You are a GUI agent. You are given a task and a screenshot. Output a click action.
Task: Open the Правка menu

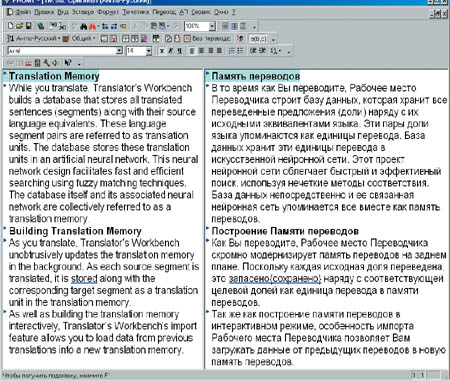(44, 12)
